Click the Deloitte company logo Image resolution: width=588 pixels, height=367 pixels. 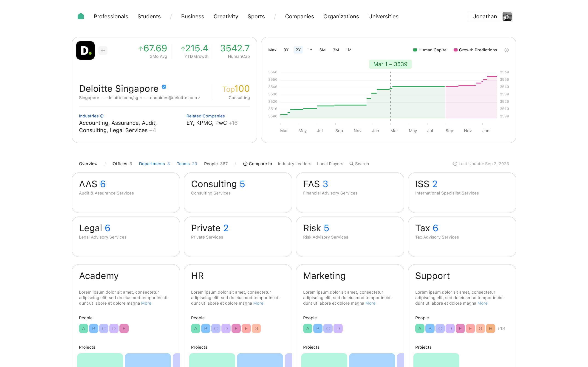tap(85, 50)
